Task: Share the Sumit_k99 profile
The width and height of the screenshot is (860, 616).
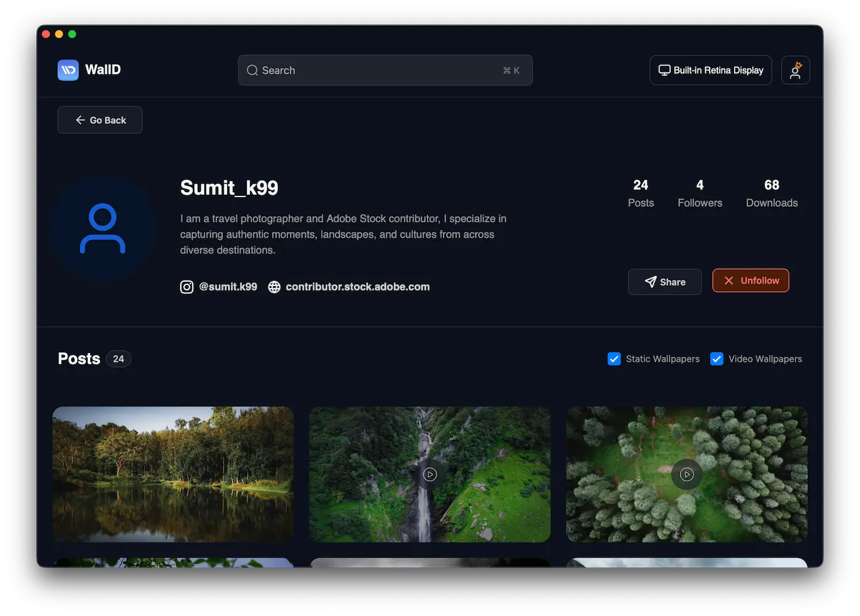Action: (665, 282)
